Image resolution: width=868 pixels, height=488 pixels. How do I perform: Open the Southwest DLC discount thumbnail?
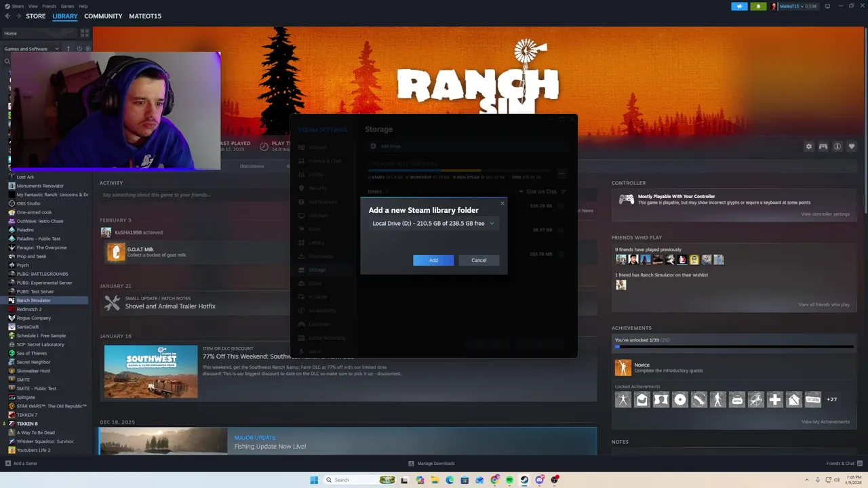[151, 371]
